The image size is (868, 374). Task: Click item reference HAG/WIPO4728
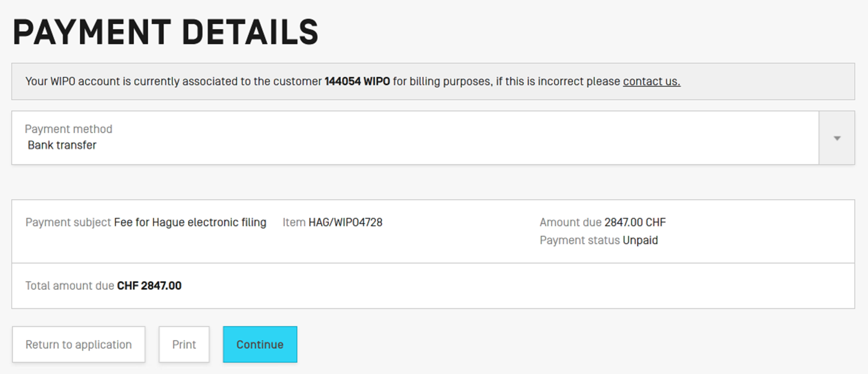tap(345, 222)
